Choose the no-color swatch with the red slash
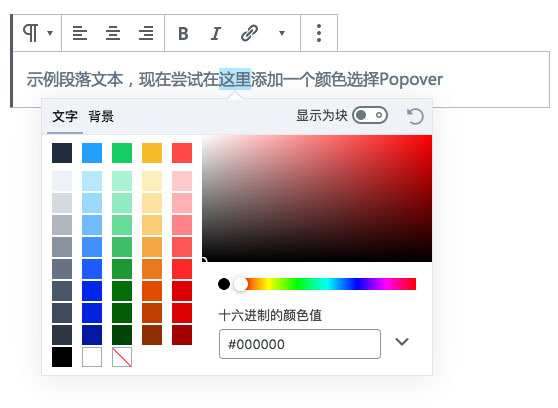558x408 pixels. tap(122, 357)
